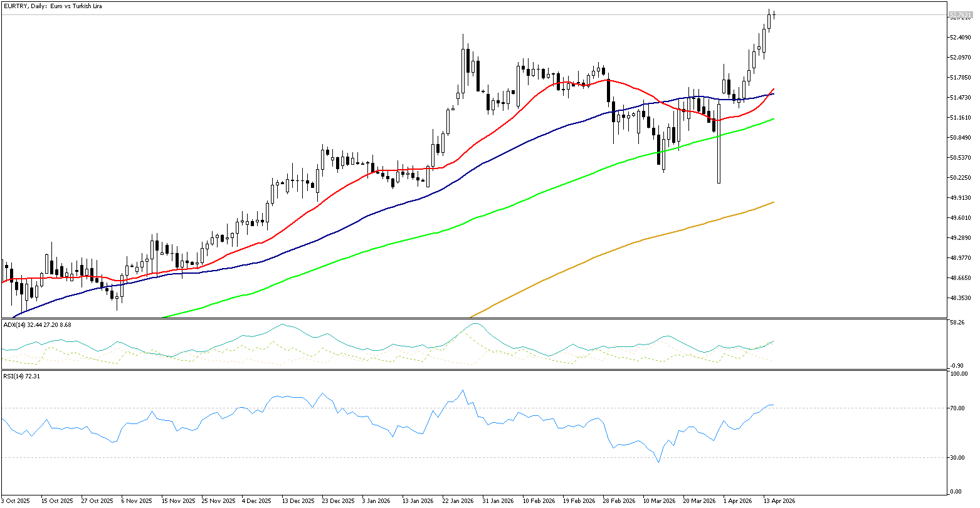Click the current price tag 52.7631
Image resolution: width=980 pixels, height=508 pixels.
(x=959, y=14)
